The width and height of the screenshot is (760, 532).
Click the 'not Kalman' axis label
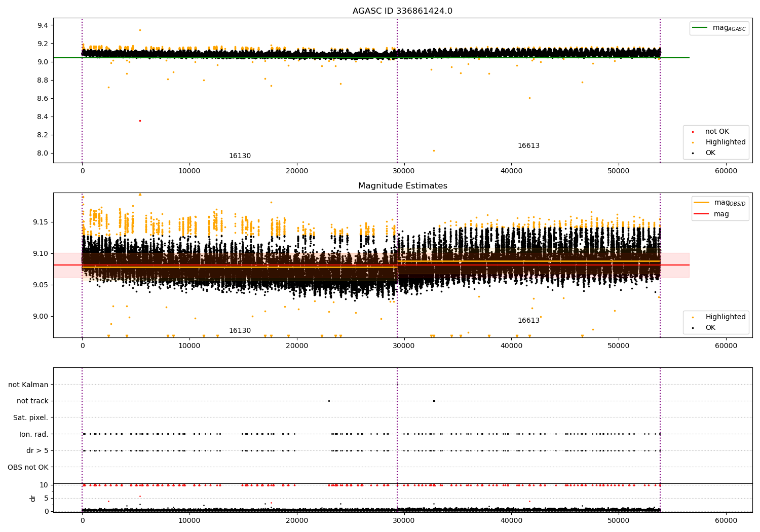[x=28, y=385]
